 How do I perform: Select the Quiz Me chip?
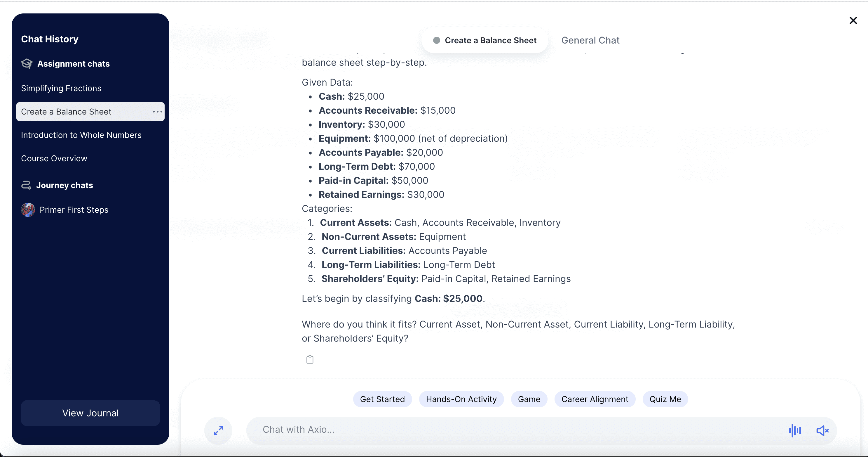click(x=665, y=399)
